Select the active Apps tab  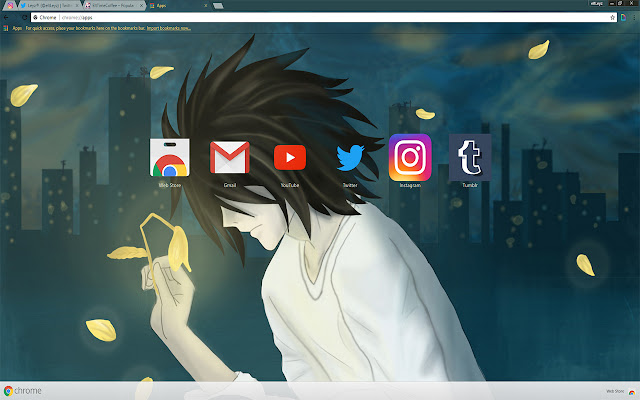click(178, 6)
